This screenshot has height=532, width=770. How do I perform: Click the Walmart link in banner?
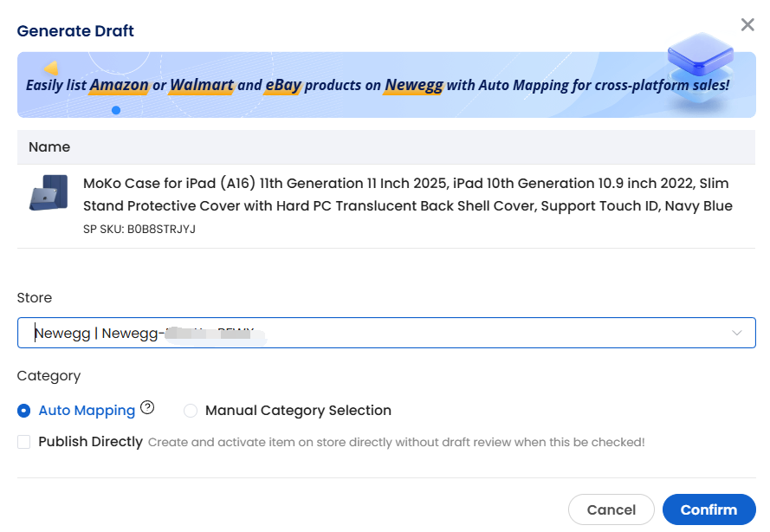point(201,85)
